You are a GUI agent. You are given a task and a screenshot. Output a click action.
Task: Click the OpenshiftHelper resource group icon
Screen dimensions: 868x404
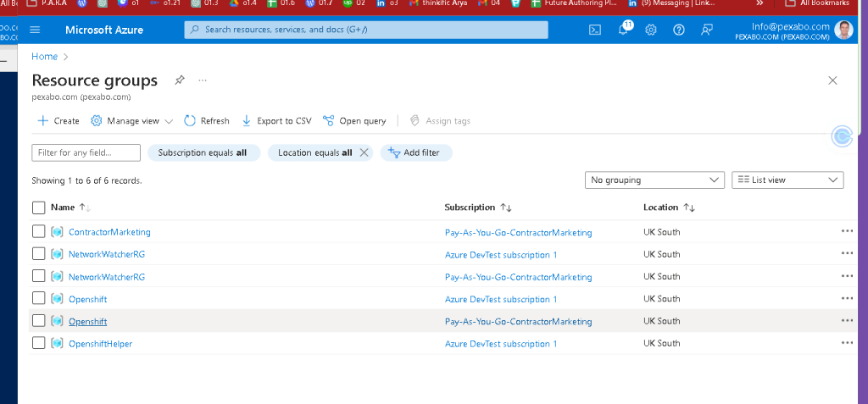57,344
